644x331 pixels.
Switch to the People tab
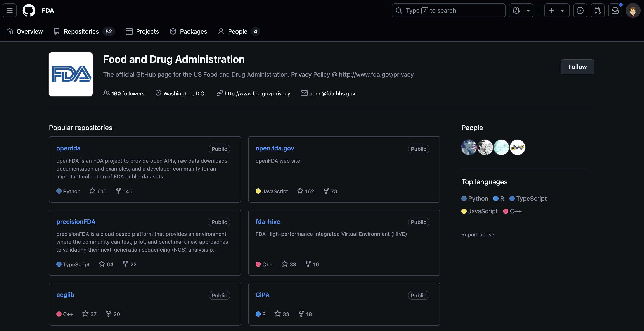tap(239, 31)
